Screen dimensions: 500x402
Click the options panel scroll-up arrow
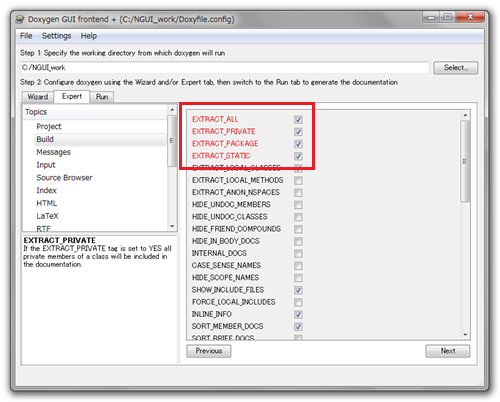[x=465, y=115]
